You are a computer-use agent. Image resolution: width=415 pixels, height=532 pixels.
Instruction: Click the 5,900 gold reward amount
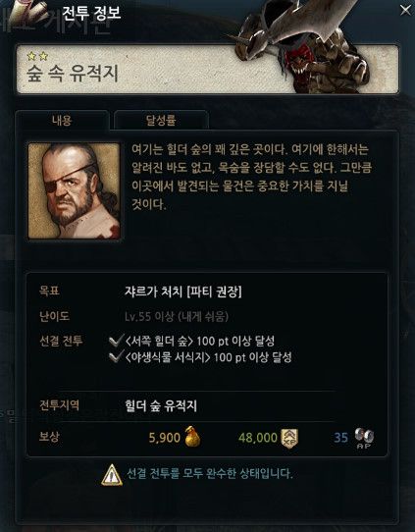pos(165,438)
